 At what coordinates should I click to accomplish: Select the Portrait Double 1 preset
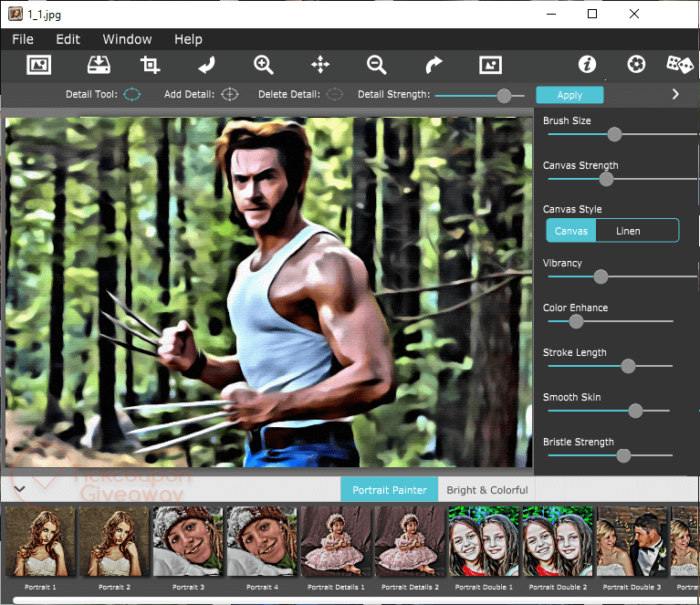click(x=484, y=541)
